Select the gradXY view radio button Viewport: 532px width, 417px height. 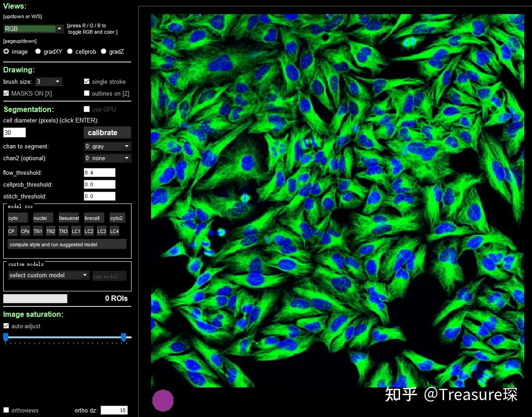click(38, 51)
